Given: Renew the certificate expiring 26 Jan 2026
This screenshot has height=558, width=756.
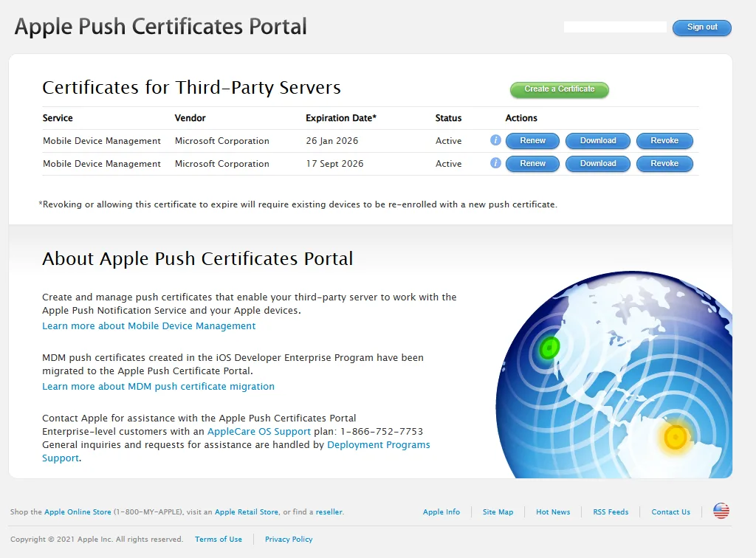Looking at the screenshot, I should click(x=532, y=140).
